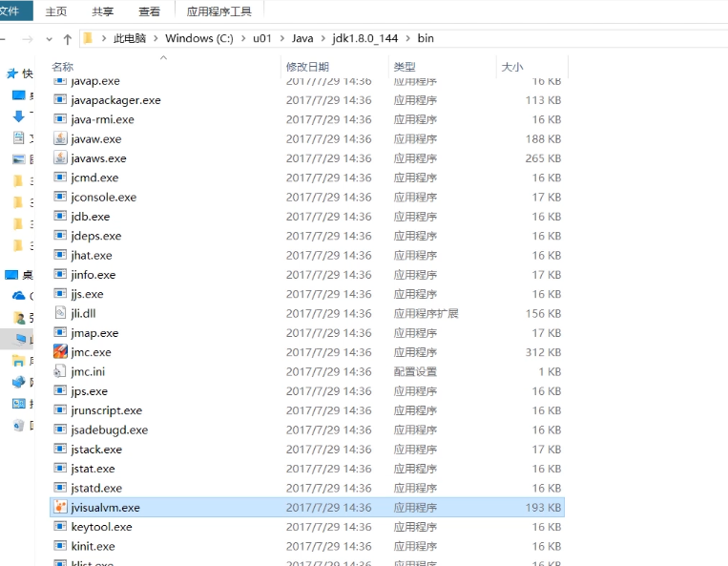Click the folder icon in the address bar
The height and width of the screenshot is (566, 728).
(88, 38)
